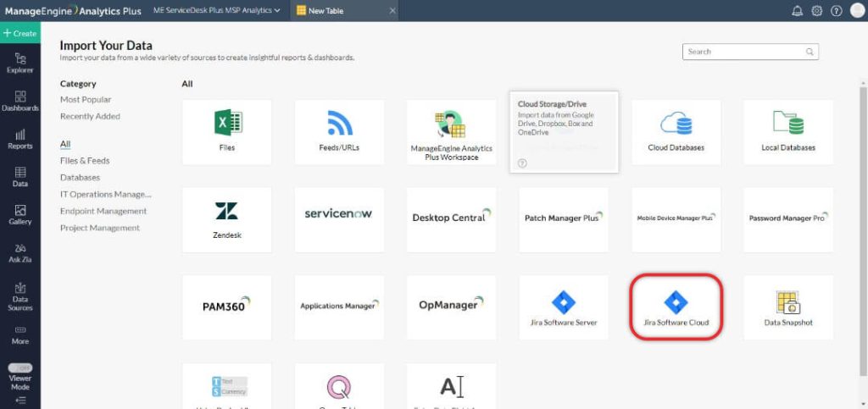
Task: Select Mobile Device Manager Plus tile
Action: coord(676,220)
